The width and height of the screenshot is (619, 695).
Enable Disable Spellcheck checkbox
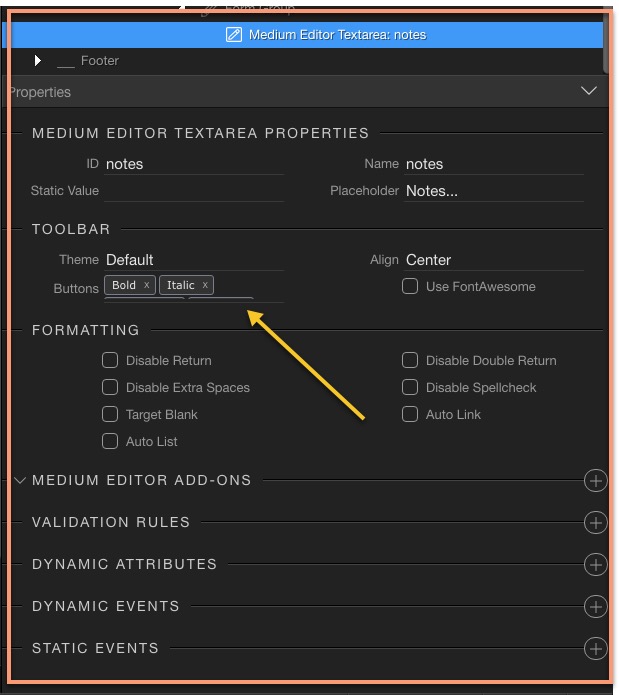(410, 388)
